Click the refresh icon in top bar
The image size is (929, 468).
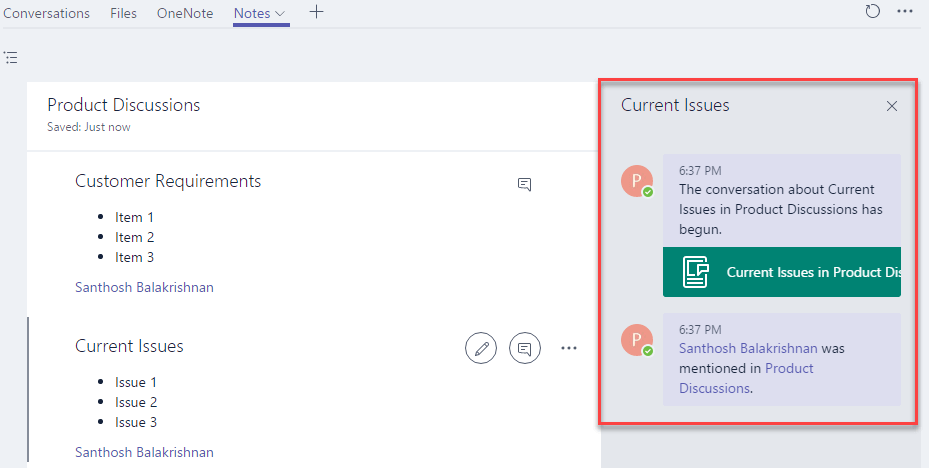(x=872, y=12)
